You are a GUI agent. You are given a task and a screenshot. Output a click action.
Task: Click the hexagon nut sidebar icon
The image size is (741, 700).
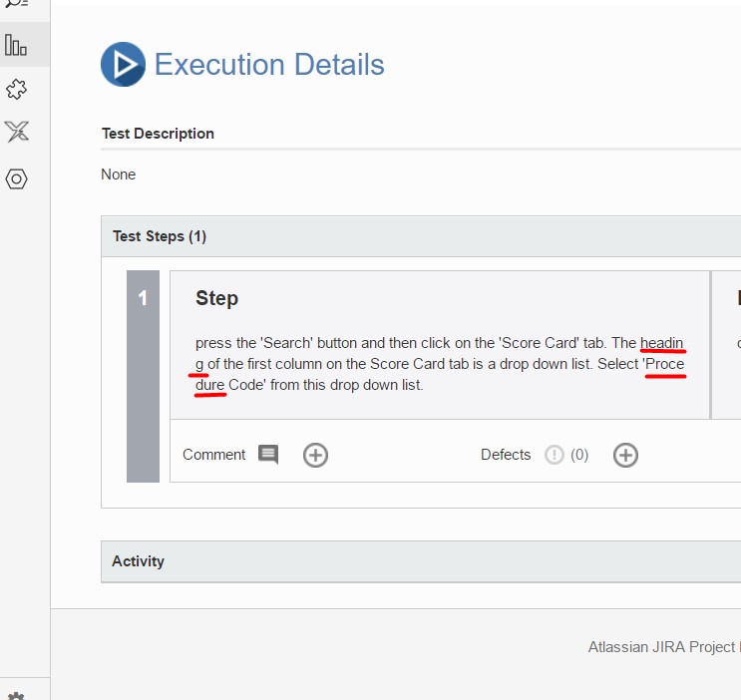17,179
